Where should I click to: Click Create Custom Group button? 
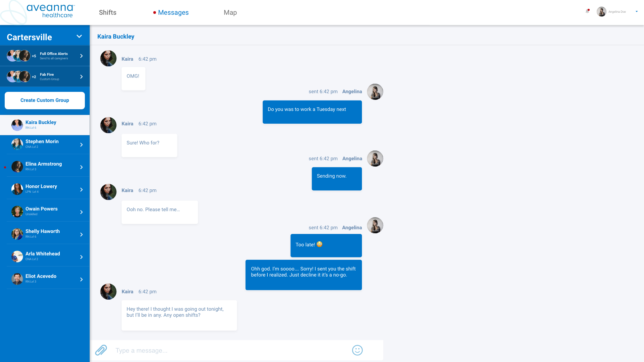click(x=45, y=100)
